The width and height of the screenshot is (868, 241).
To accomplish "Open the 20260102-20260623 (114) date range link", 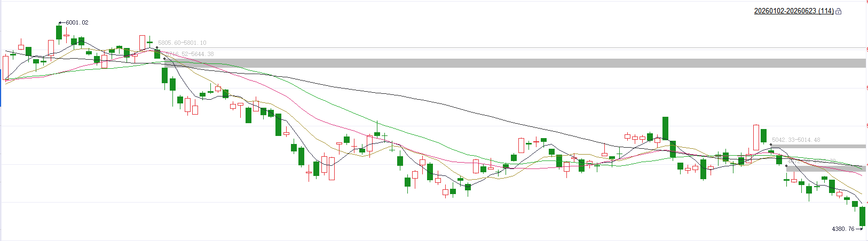I will pos(794,11).
